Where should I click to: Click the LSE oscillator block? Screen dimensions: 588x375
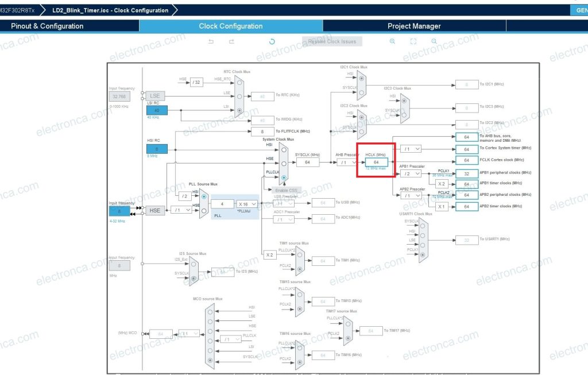pyautogui.click(x=154, y=96)
